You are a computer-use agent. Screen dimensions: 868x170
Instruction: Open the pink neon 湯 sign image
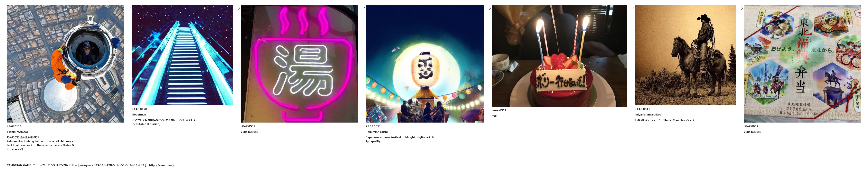point(299,63)
